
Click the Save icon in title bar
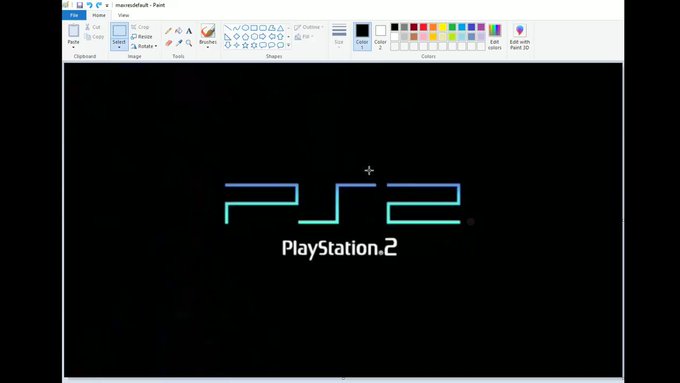[x=80, y=5]
